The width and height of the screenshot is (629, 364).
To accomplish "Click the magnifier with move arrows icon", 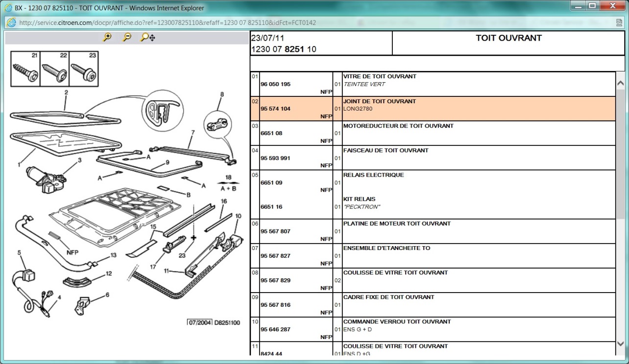I will 147,37.
